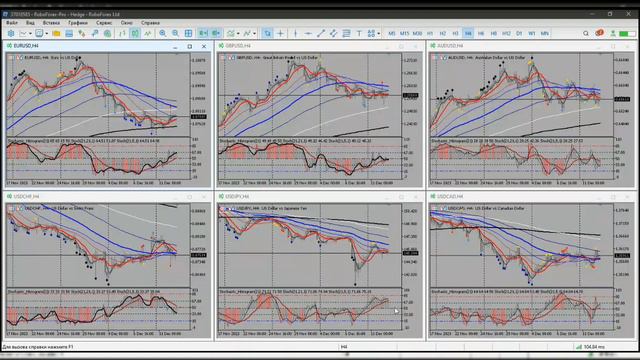Expand the indicators dropdown arrow

[x=238, y=33]
